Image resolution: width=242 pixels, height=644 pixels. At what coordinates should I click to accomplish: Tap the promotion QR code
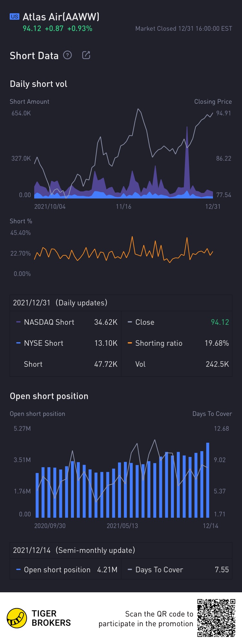216,618
